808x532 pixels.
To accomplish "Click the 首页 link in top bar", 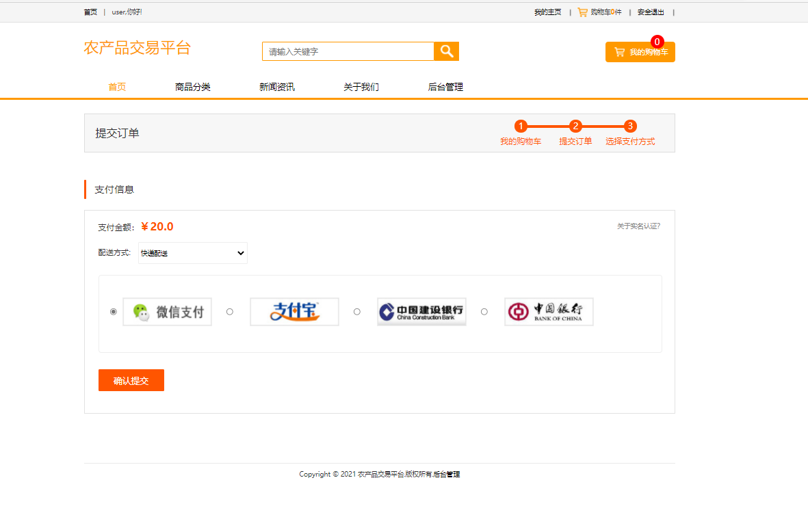I will 91,12.
